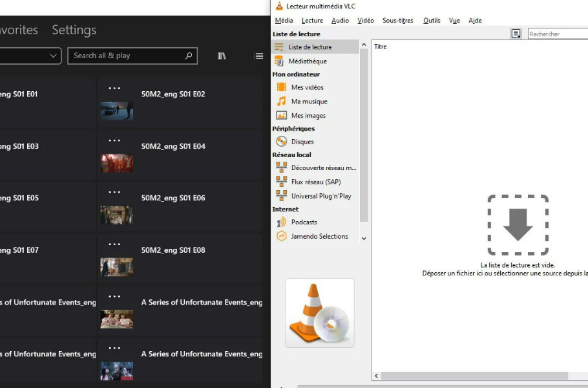588x388 pixels.
Task: Toggle the playlist view mode icon
Action: point(516,34)
